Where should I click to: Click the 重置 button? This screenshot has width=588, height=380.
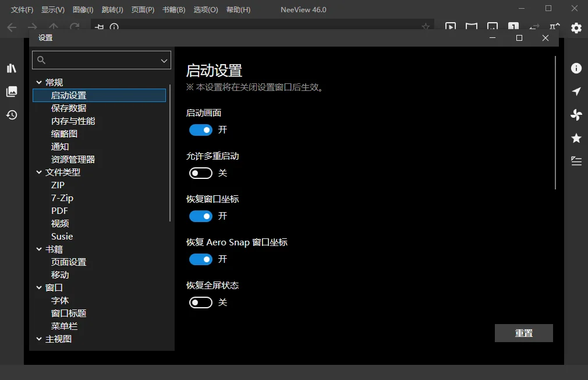click(523, 333)
